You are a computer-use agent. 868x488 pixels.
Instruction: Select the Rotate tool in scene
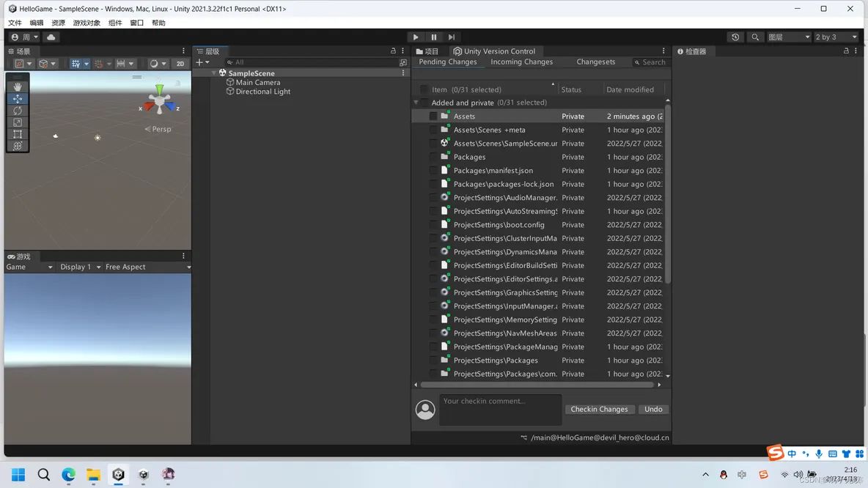[x=18, y=111]
